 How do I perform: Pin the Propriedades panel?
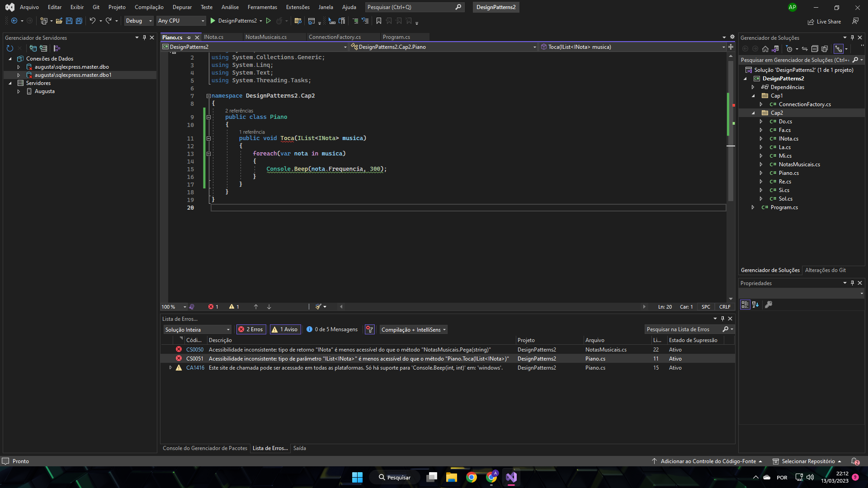(852, 283)
